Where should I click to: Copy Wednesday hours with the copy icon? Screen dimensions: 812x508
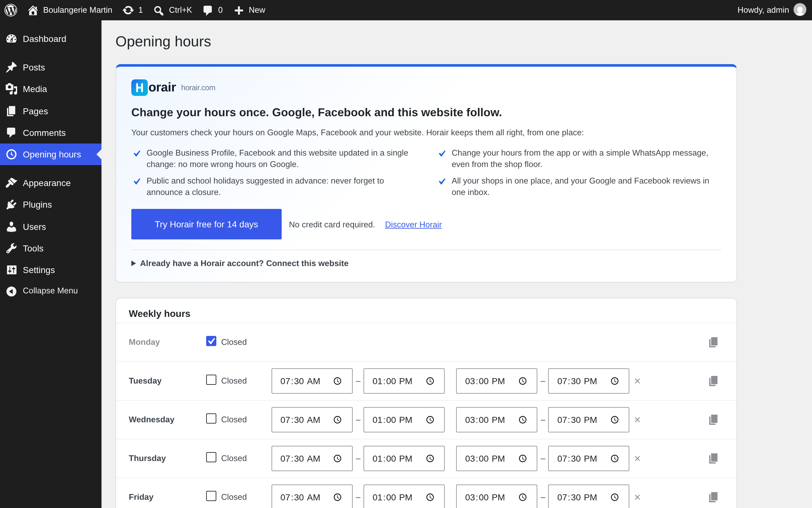click(x=713, y=419)
